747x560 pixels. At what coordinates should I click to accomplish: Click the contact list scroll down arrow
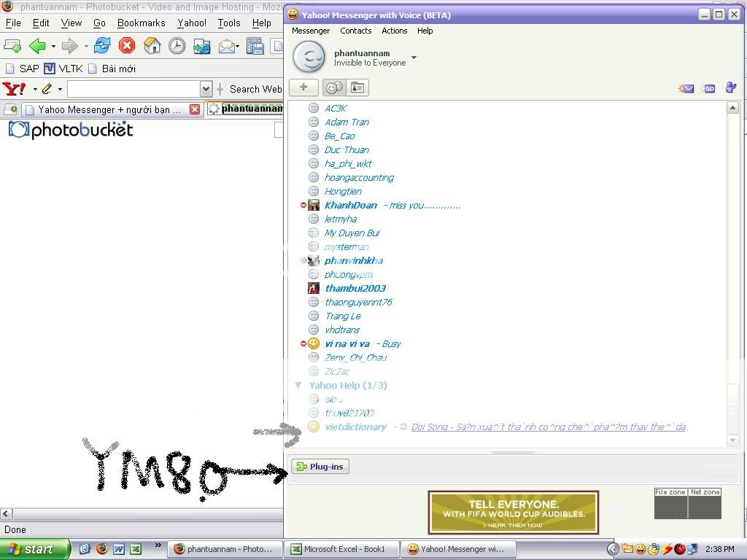click(x=733, y=440)
